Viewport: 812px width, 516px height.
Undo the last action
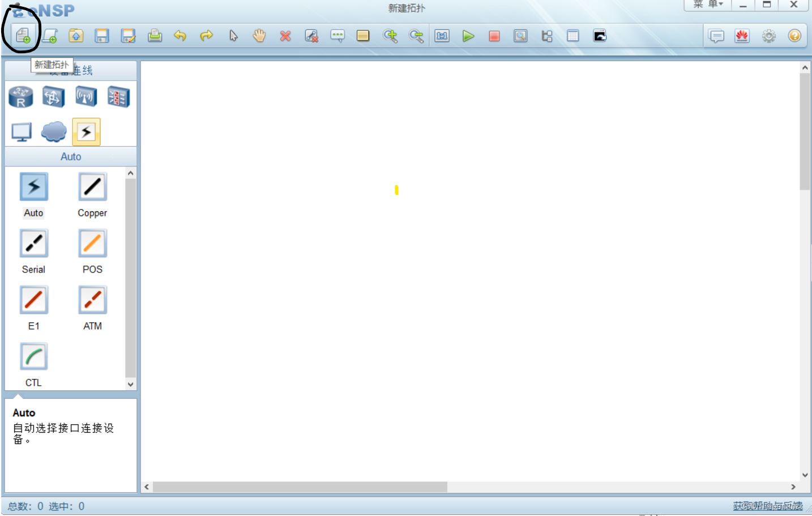point(180,36)
